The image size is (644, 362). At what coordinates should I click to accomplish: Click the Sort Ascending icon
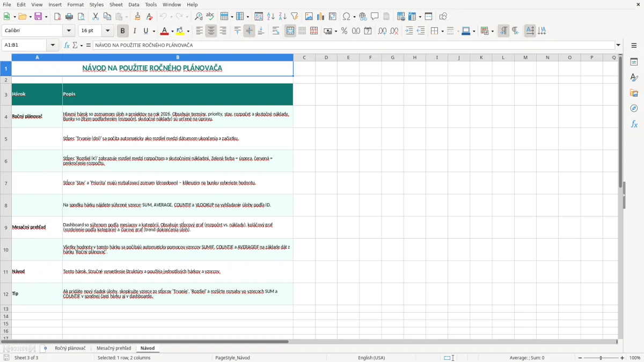pyautogui.click(x=271, y=17)
